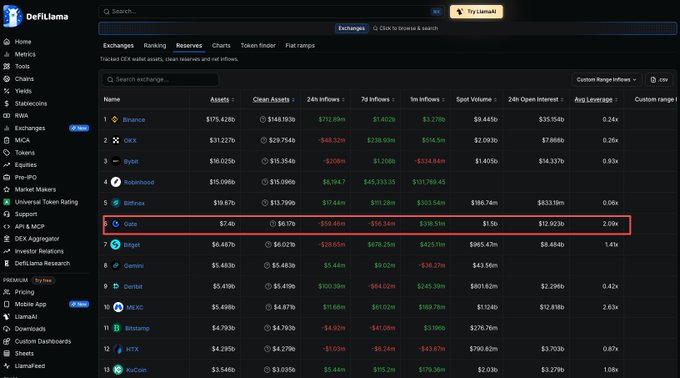680x378 pixels.
Task: Open the Custom Range Inflows dropdown
Action: click(606, 80)
